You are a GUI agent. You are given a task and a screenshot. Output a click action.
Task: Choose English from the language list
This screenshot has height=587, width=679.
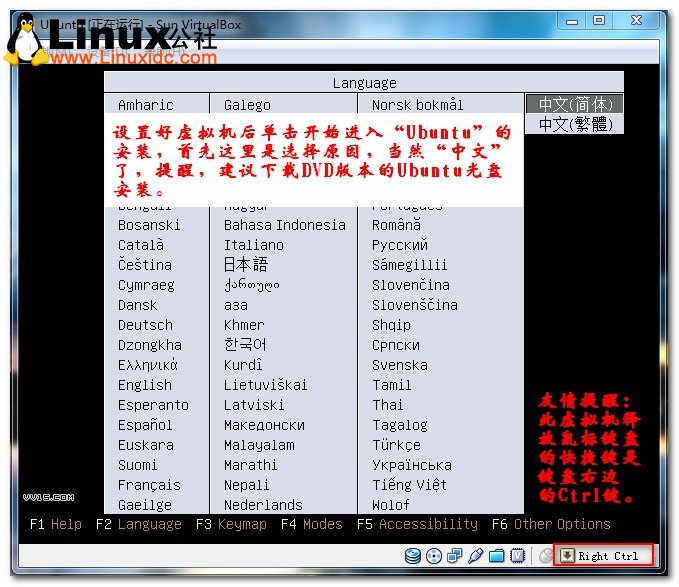[145, 385]
